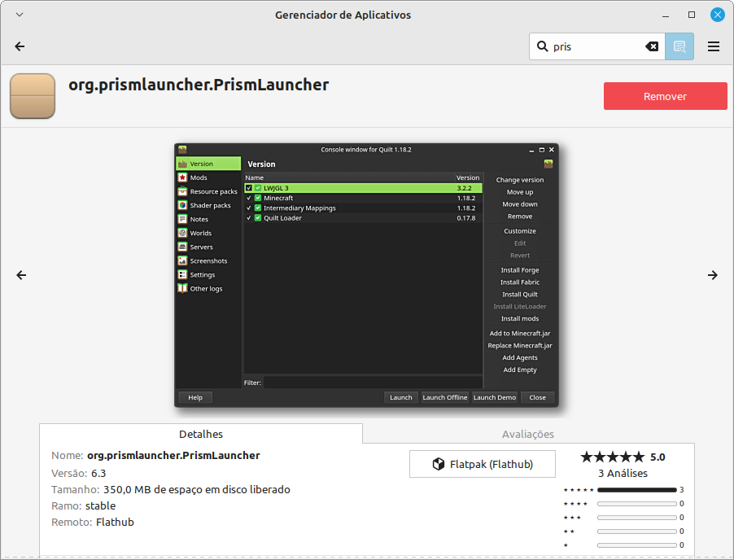
Task: Maximize the Gerenciador de Aplicativos window
Action: (x=692, y=15)
